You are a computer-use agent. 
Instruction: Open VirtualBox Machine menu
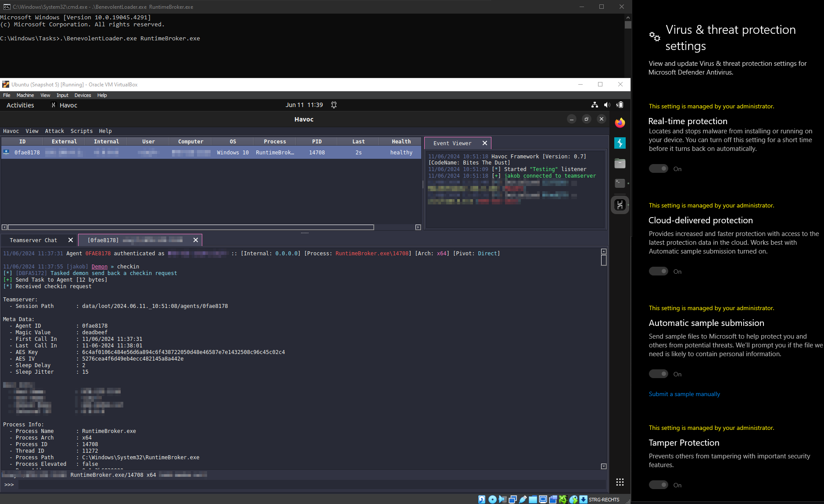click(x=25, y=95)
